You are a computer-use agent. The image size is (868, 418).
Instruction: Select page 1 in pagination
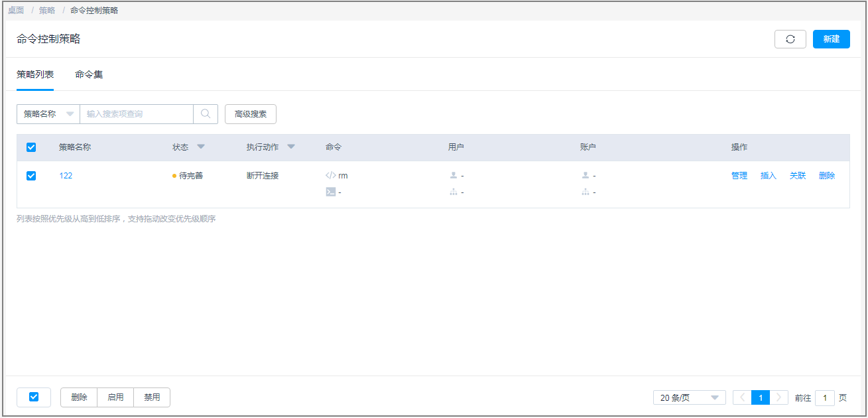[x=761, y=398]
